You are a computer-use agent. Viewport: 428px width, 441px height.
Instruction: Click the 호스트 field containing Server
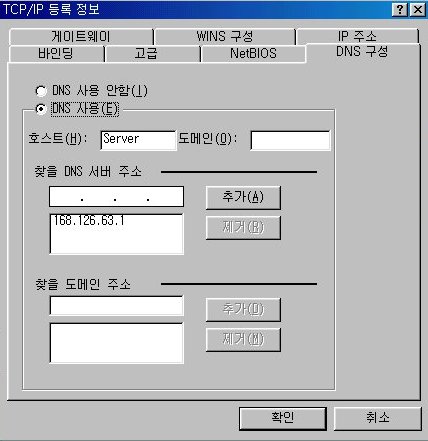[x=138, y=140]
